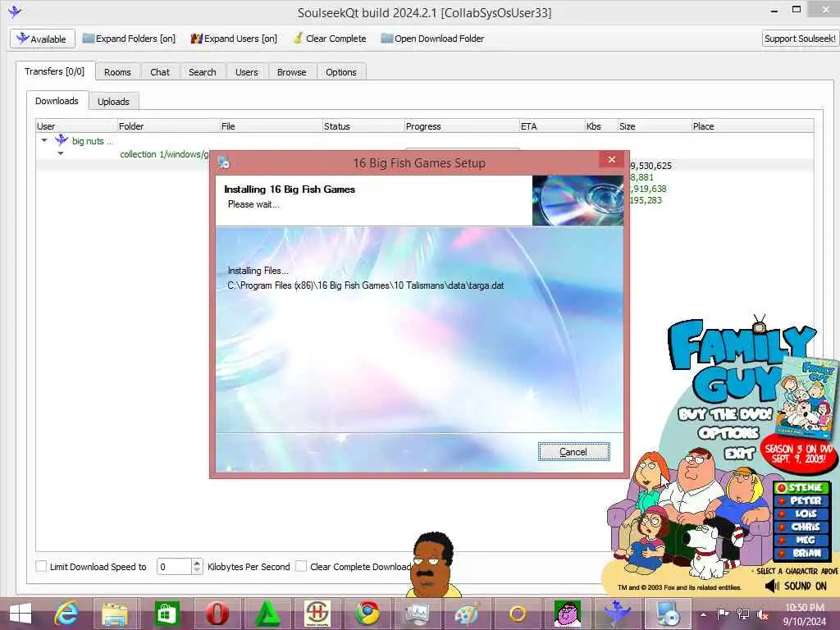
Task: Switch to the Soulseek bird taskbar icon
Action: [x=617, y=614]
